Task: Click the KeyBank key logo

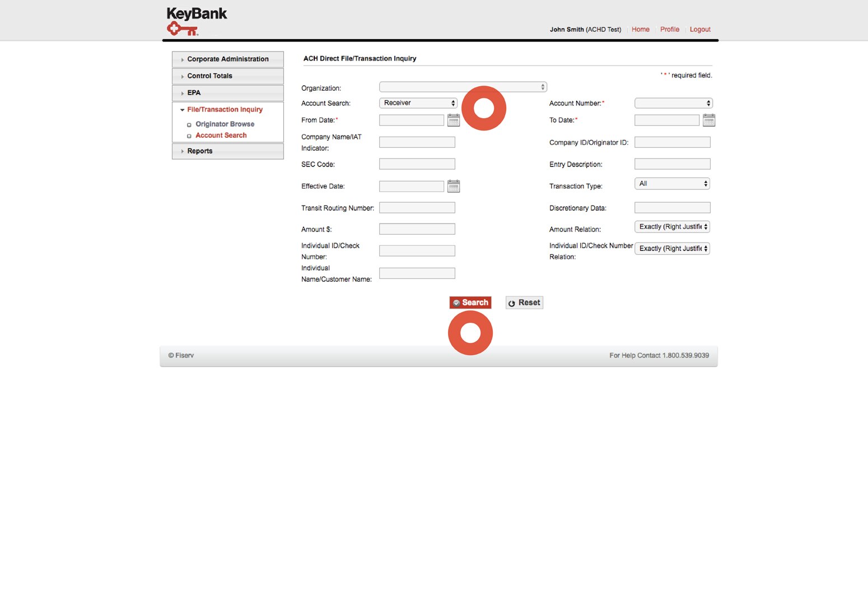Action: [x=182, y=28]
